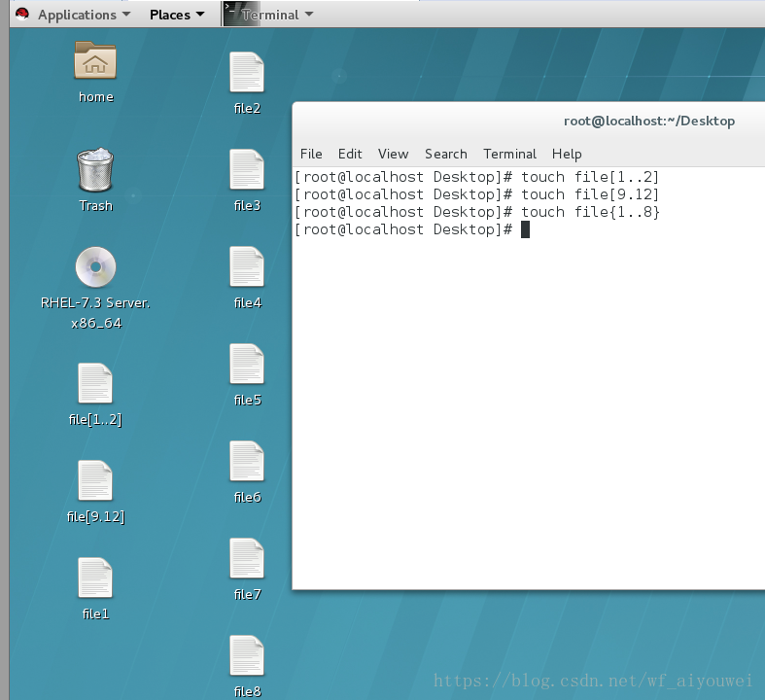Open the Applications menu
Image resolution: width=765 pixels, height=700 pixels.
click(x=84, y=15)
